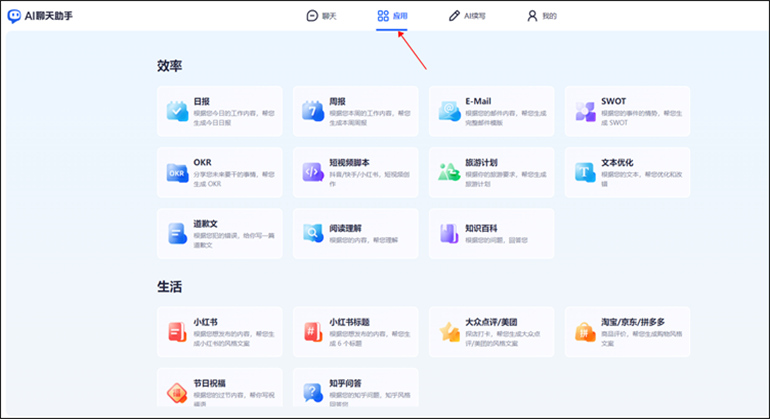This screenshot has width=770, height=419.
Task: Click the 阅读理解 title text
Action: tap(345, 228)
